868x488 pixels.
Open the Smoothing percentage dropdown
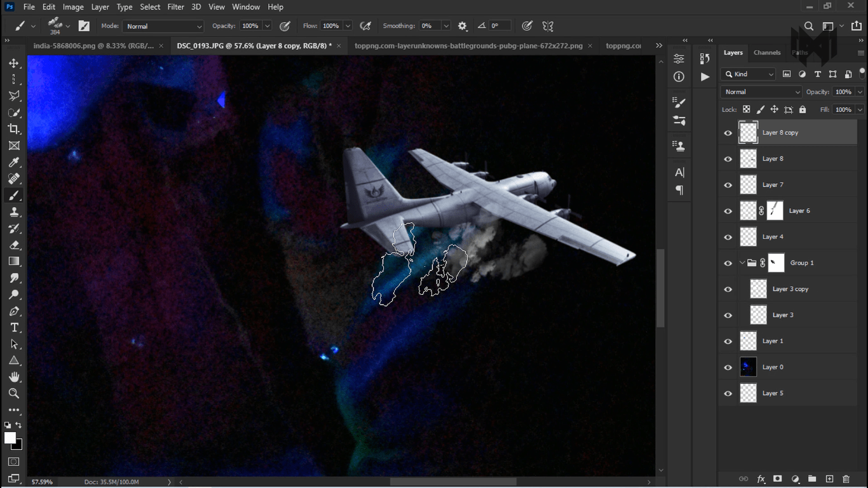pyautogui.click(x=446, y=26)
